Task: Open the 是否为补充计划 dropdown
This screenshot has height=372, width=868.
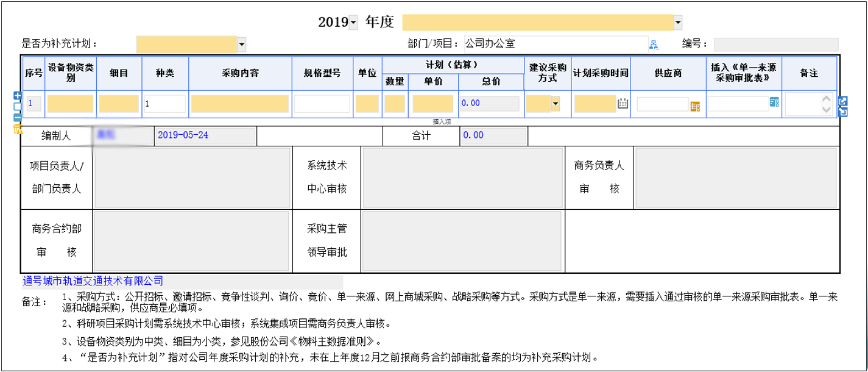Action: click(x=241, y=44)
